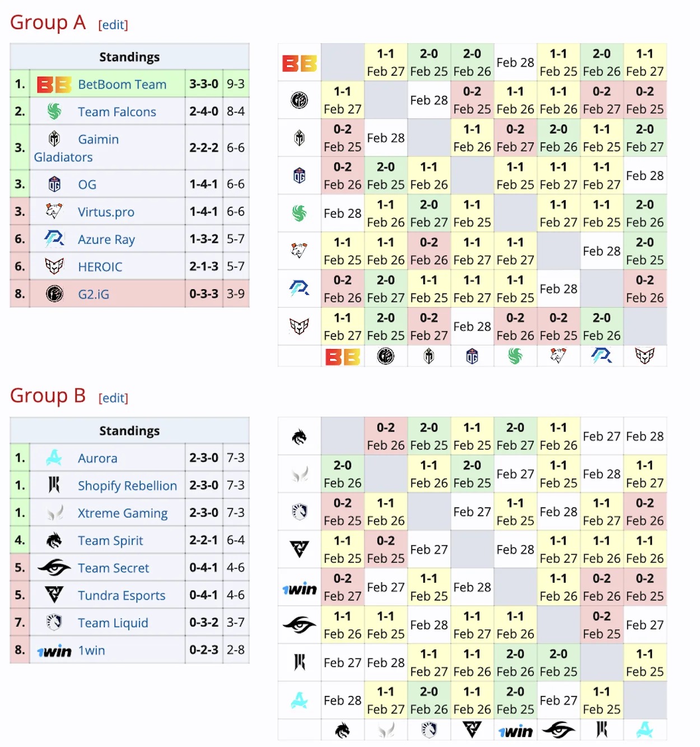The height and width of the screenshot is (747, 700).
Task: Click the OG team name link
Action: click(87, 185)
